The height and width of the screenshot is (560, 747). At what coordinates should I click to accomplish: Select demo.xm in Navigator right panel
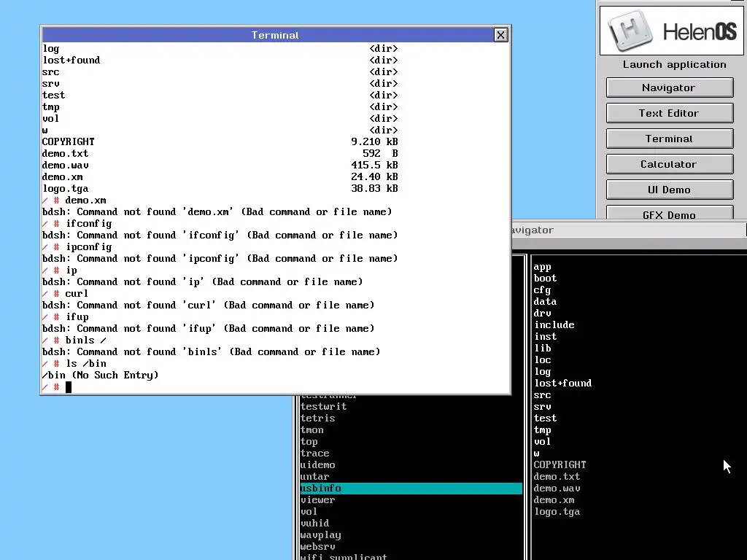[554, 500]
